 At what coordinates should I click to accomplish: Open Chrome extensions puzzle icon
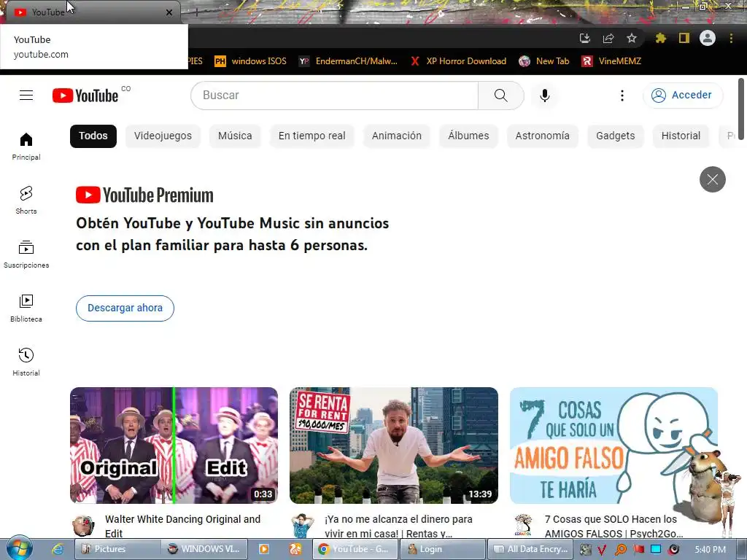(x=660, y=38)
